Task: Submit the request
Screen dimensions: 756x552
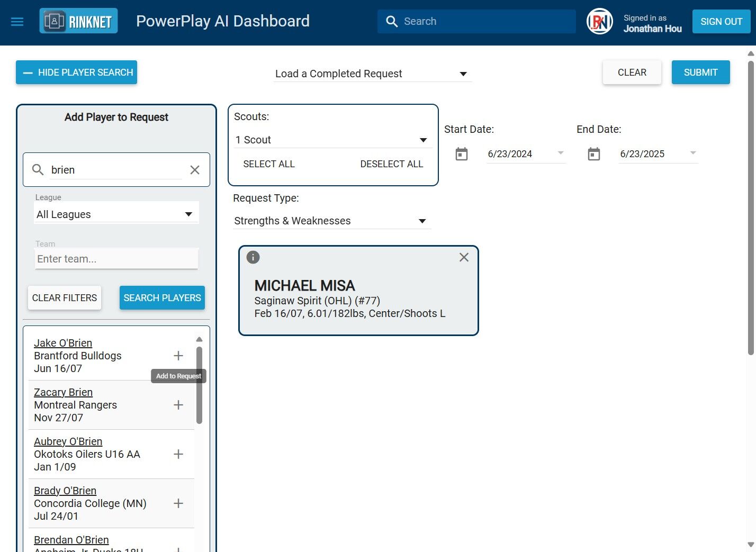Action: point(701,73)
